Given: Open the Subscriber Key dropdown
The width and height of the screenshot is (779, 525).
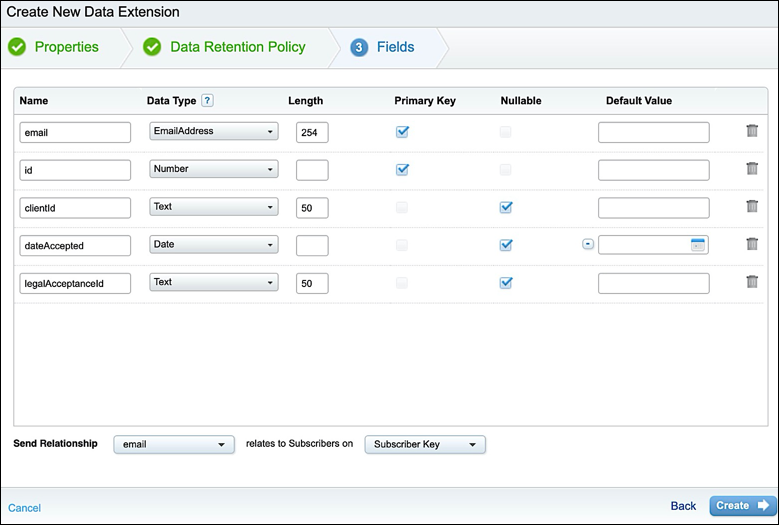Looking at the screenshot, I should click(x=425, y=444).
